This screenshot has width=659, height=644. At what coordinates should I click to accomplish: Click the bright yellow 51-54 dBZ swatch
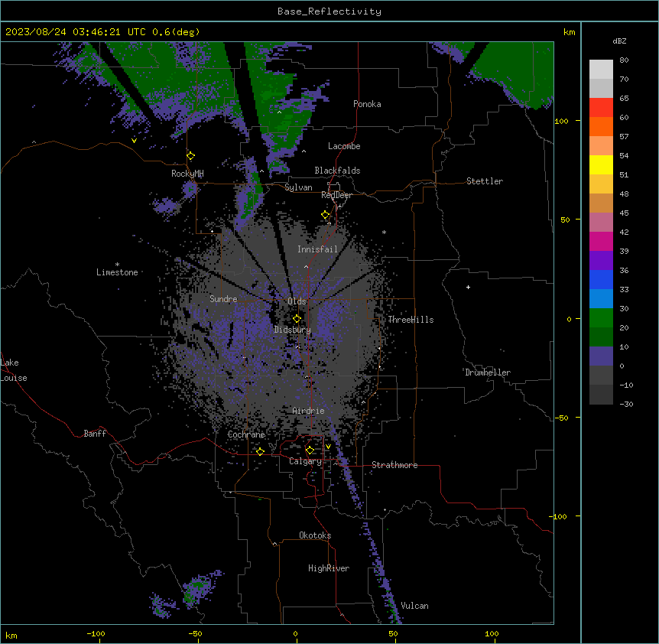pyautogui.click(x=601, y=164)
